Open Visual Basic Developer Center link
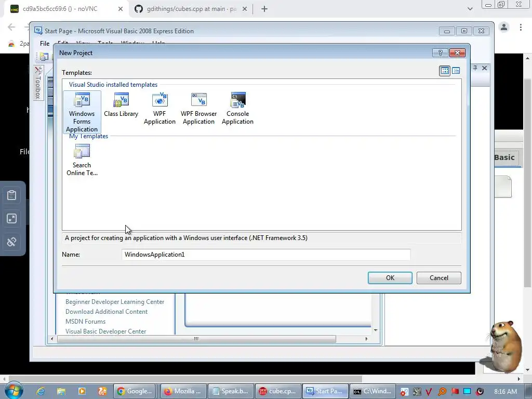The width and height of the screenshot is (532, 399). [105, 331]
